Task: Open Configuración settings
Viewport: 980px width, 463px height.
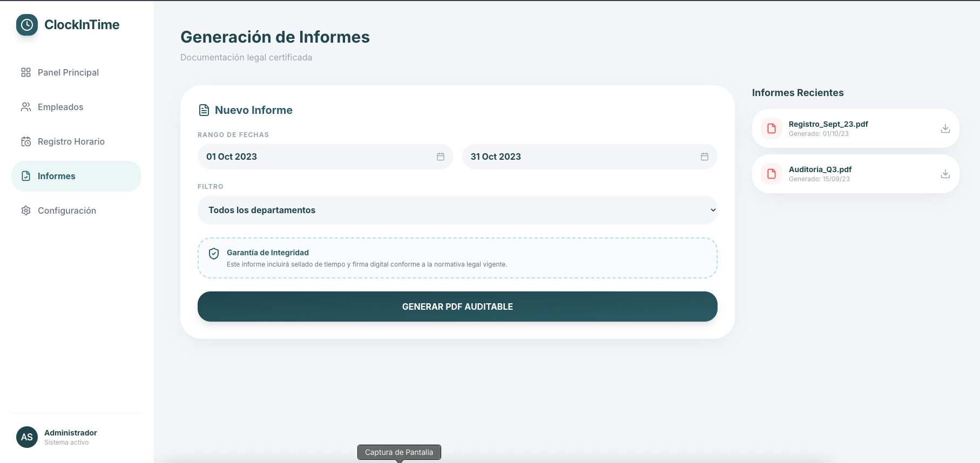Action: coord(66,210)
